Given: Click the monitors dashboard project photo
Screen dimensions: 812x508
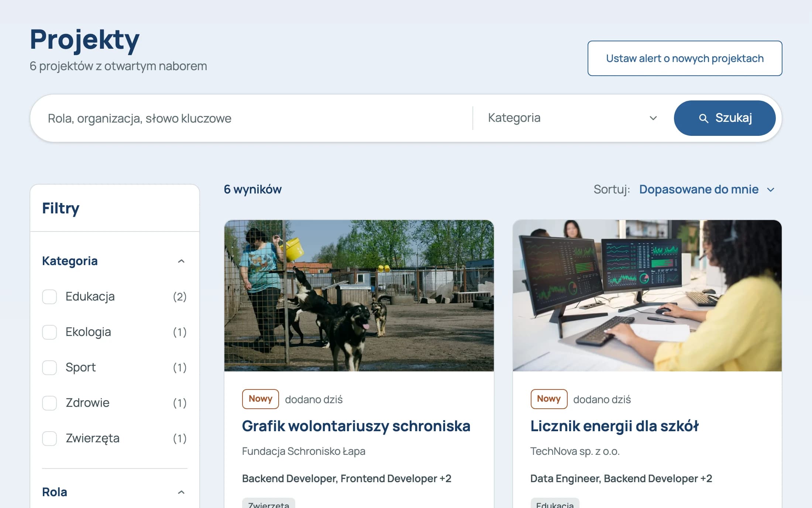Looking at the screenshot, I should (x=647, y=296).
